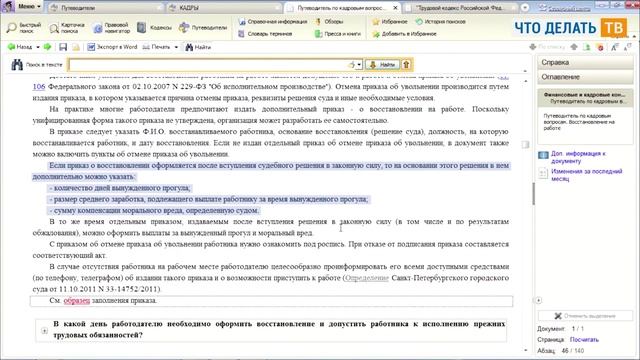Open Справочная информация
The width and height of the screenshot is (640, 360).
(x=273, y=22)
